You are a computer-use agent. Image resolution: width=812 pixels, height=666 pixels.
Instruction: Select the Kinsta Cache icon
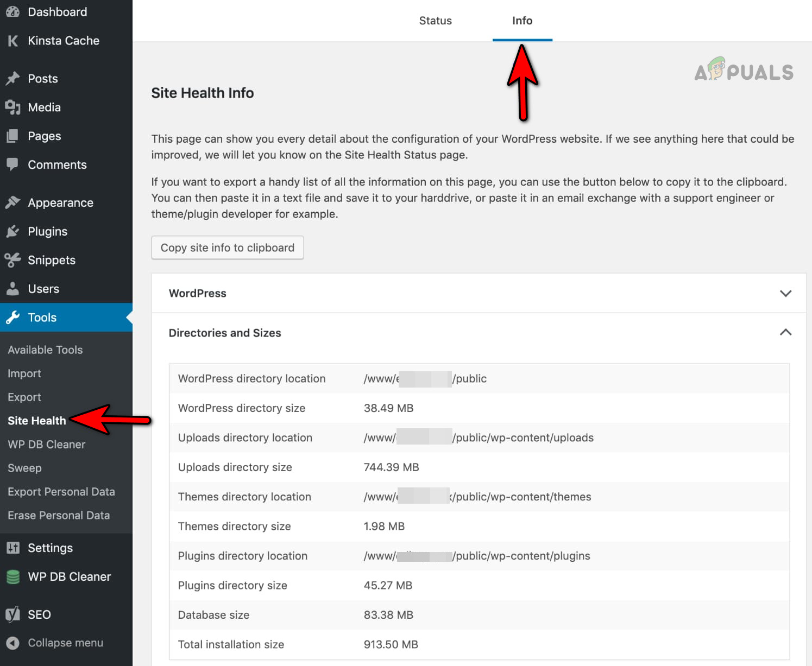tap(12, 41)
